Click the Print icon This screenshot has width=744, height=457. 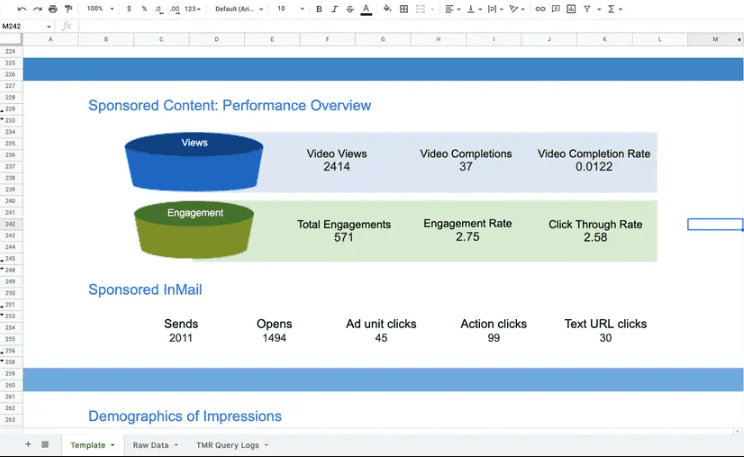pos(53,9)
